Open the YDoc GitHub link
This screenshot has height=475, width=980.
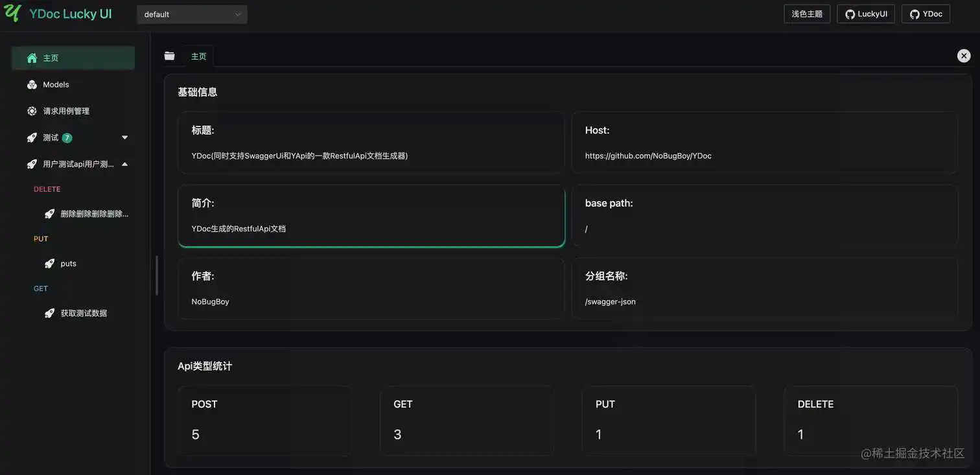[x=926, y=14]
